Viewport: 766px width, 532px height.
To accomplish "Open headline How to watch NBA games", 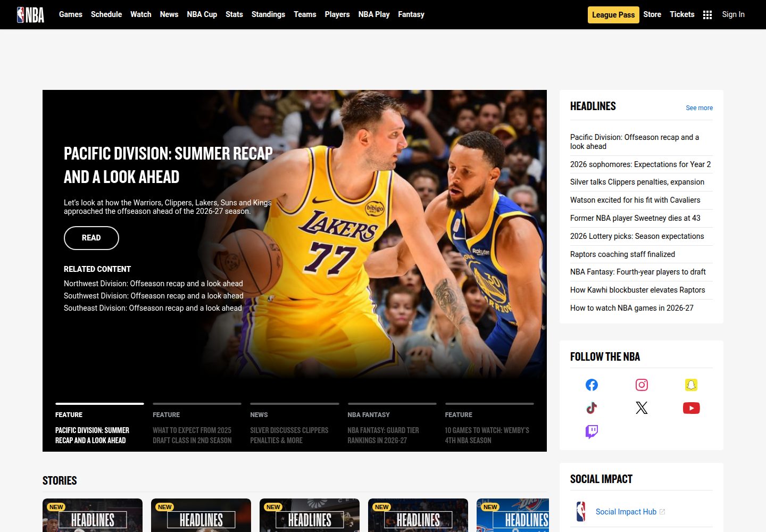I will coord(632,308).
